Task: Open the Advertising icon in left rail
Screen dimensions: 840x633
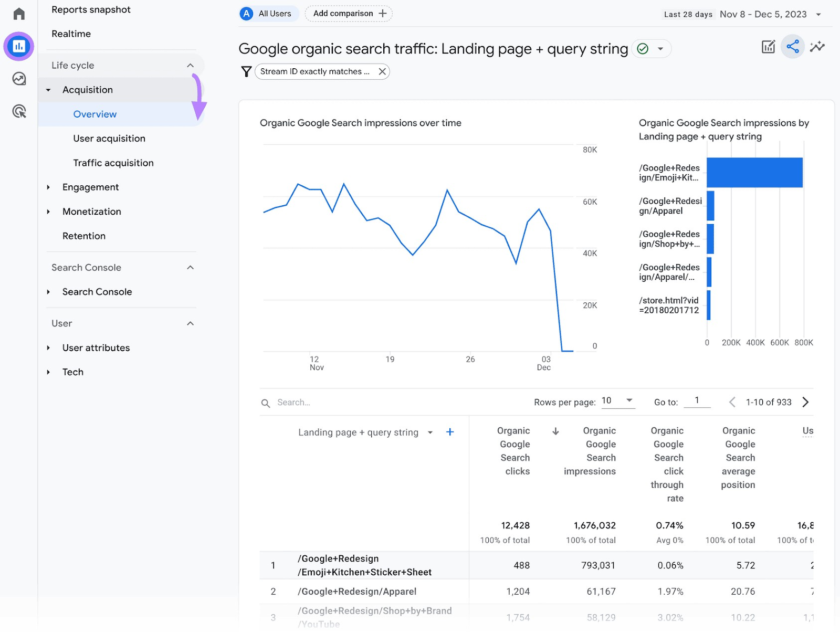Action: pos(19,111)
